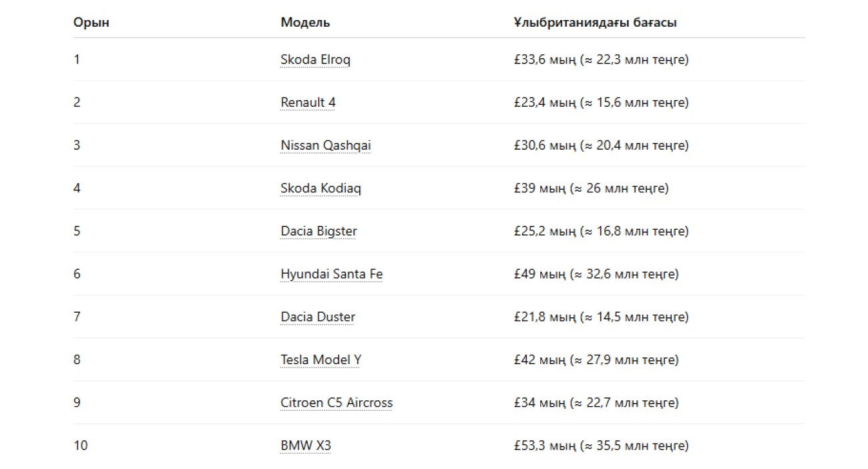Click rank number 10 in Орын column
The image size is (868, 469).
[81, 445]
